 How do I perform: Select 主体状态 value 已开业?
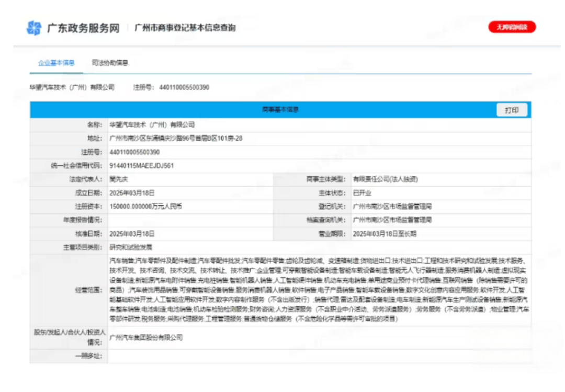[x=362, y=193]
